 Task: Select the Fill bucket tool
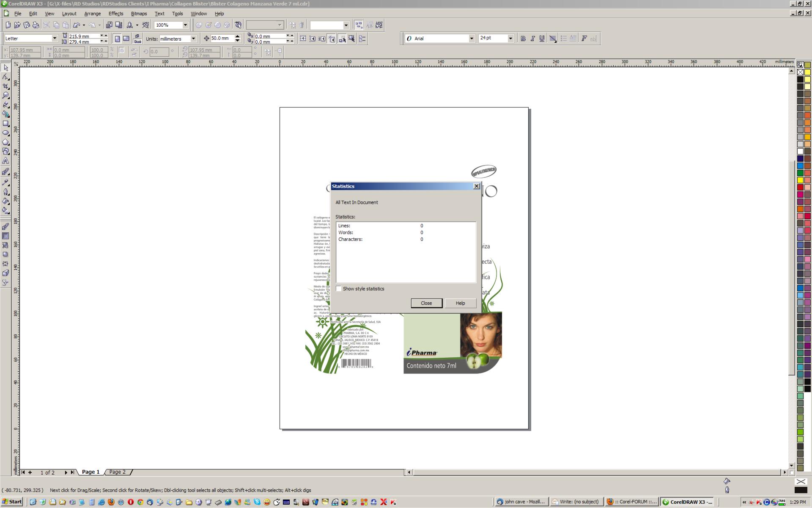pos(5,201)
